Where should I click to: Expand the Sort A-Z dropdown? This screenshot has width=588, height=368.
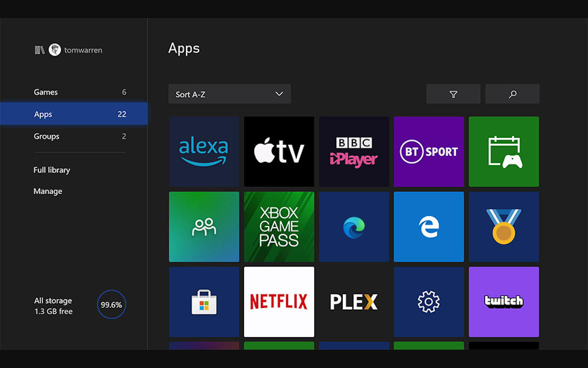[x=230, y=94]
